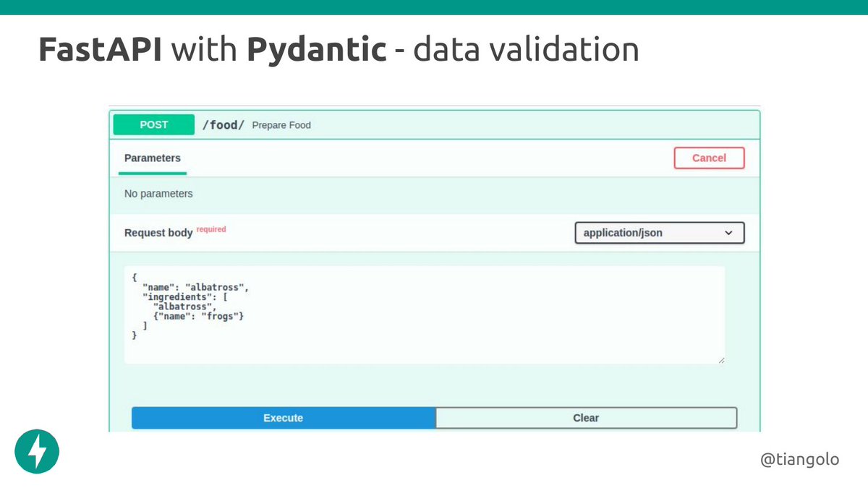The image size is (868, 488).
Task: Click the No parameters text
Action: tap(158, 194)
